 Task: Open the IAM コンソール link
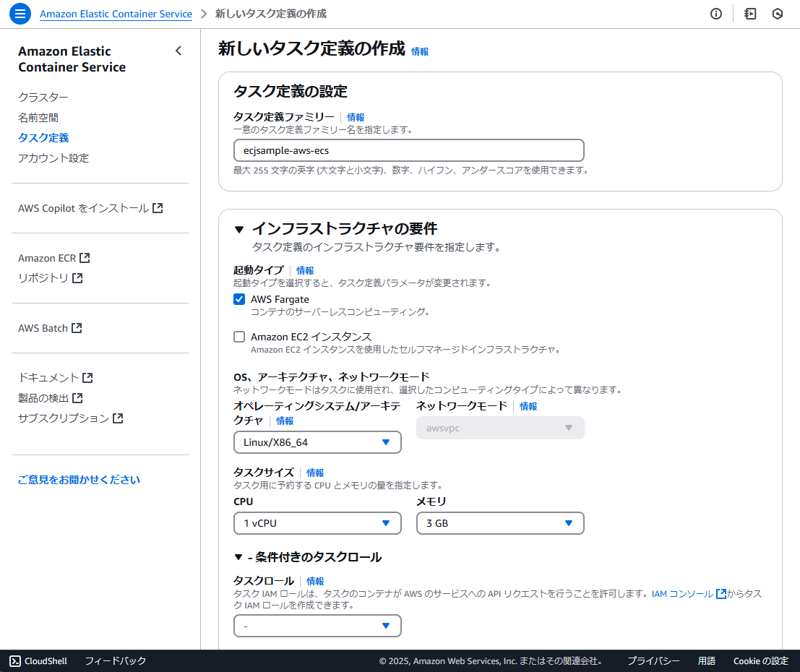click(682, 593)
